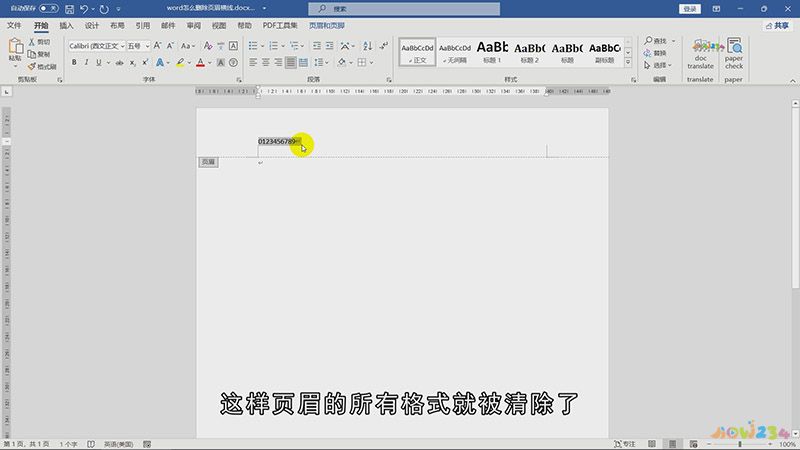800x450 pixels.
Task: Switch to the Header and Footer (页眉和页脚) tab
Action: (x=327, y=25)
